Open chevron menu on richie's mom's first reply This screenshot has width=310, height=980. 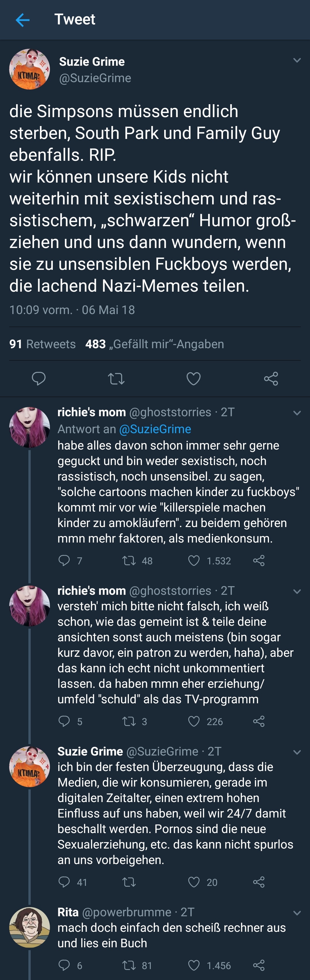(297, 413)
